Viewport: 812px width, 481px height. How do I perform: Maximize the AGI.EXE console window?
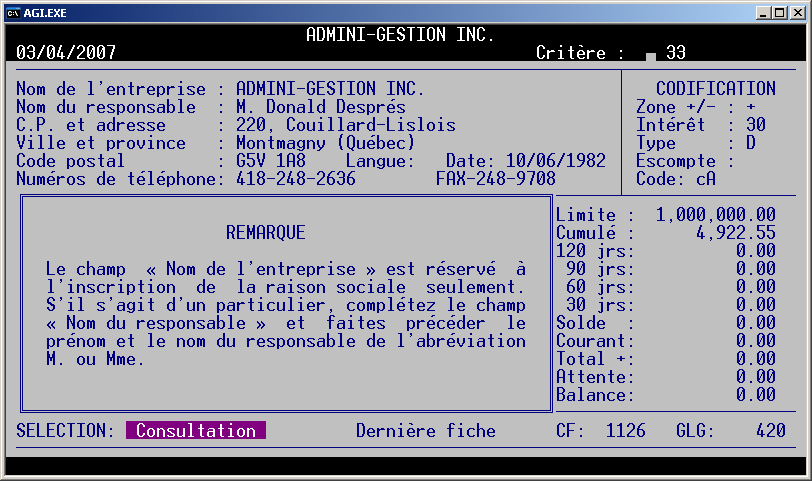[781, 12]
